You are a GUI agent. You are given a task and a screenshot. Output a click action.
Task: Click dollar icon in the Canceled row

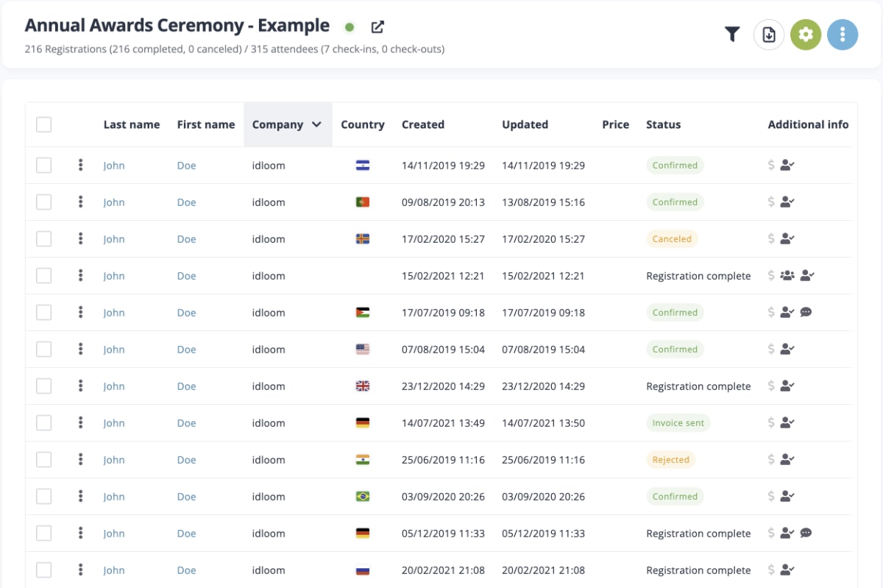(771, 239)
